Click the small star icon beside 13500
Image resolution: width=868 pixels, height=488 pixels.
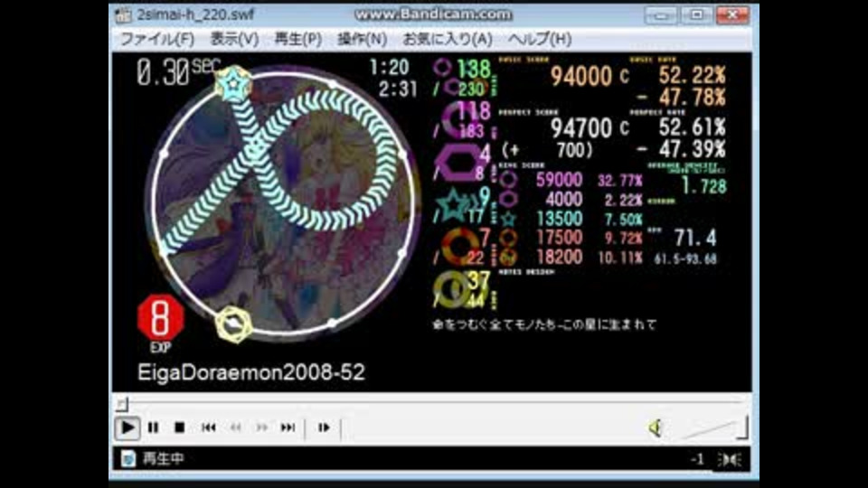[x=508, y=219]
